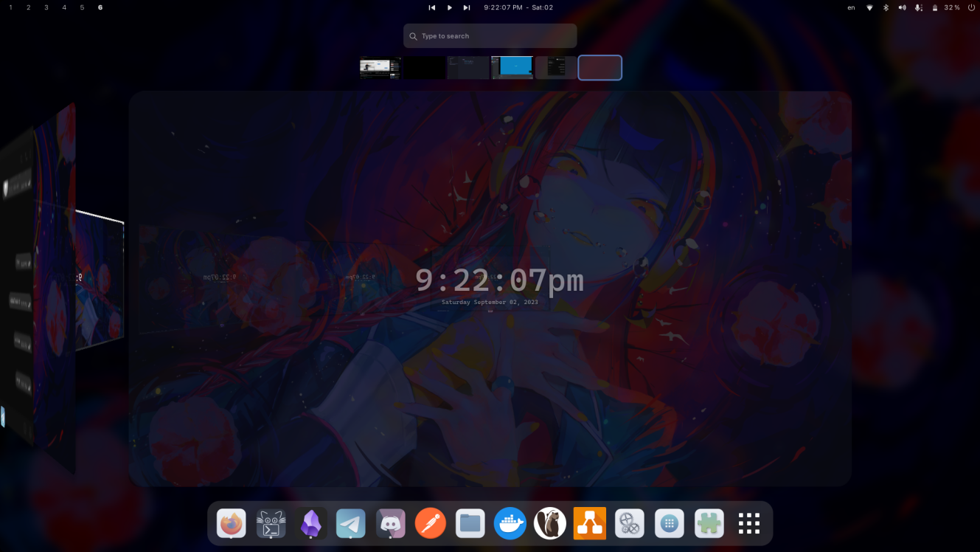980x552 pixels.
Task: Open Extensions green puzzle piece icon
Action: pyautogui.click(x=709, y=524)
